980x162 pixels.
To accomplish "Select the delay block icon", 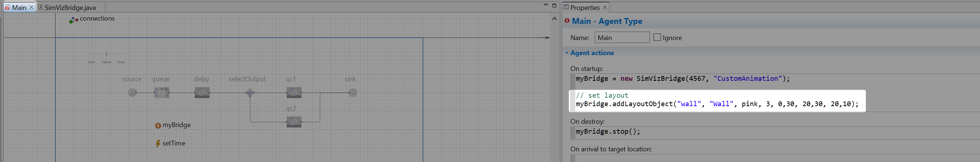I will (x=202, y=93).
